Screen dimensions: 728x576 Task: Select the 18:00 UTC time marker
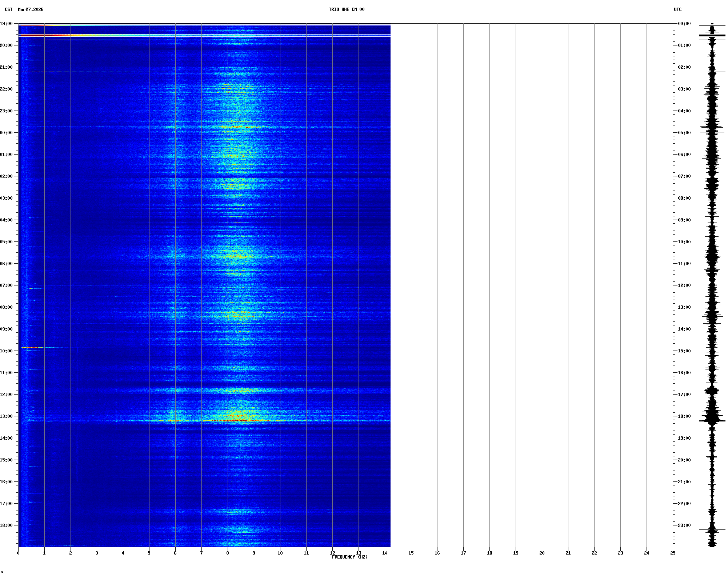coord(684,416)
